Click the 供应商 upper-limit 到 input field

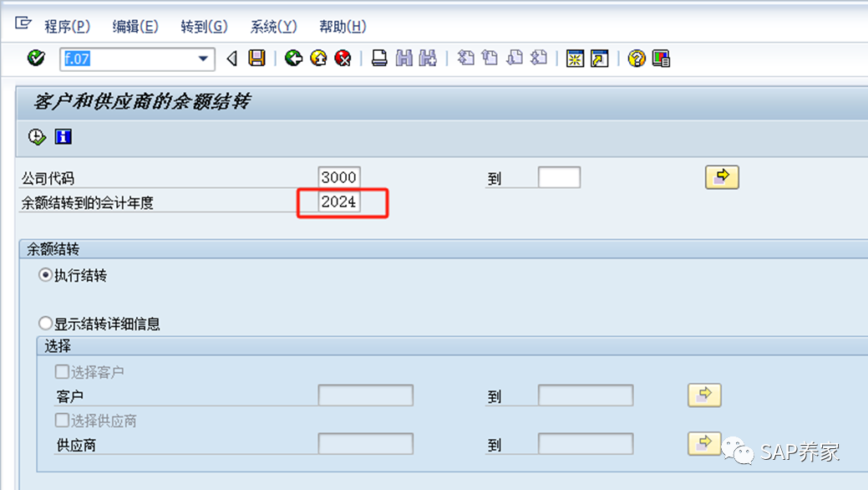coord(586,444)
